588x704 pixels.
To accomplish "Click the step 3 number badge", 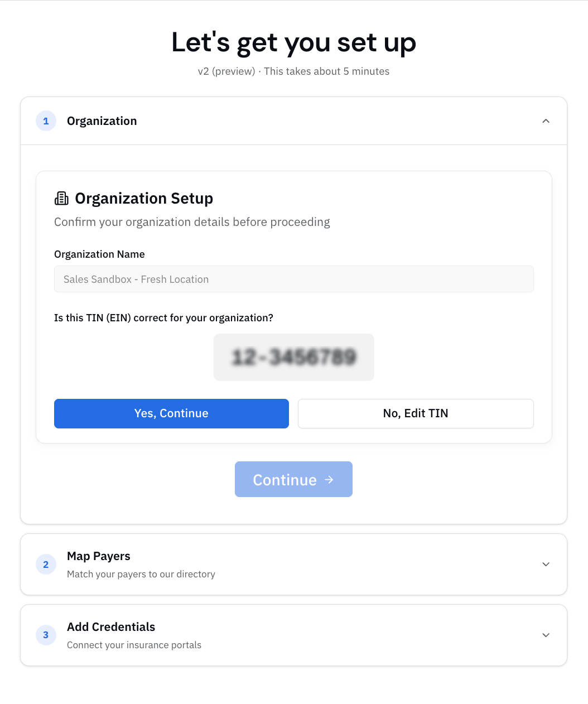I will pos(46,635).
